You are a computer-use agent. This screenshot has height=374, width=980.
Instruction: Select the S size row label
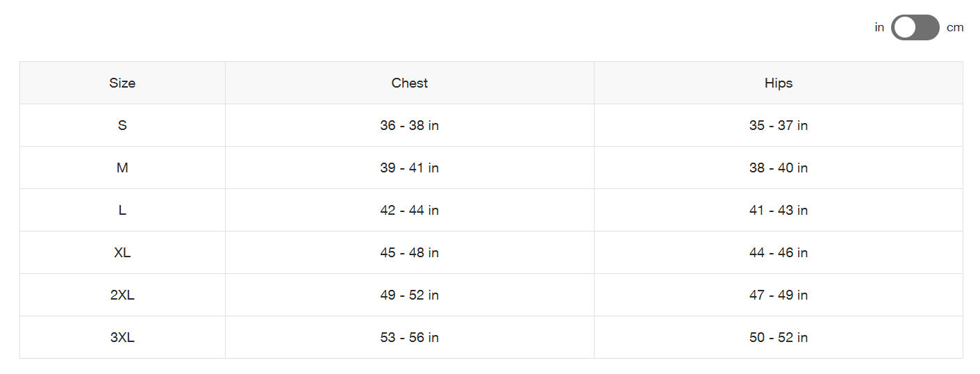122,125
